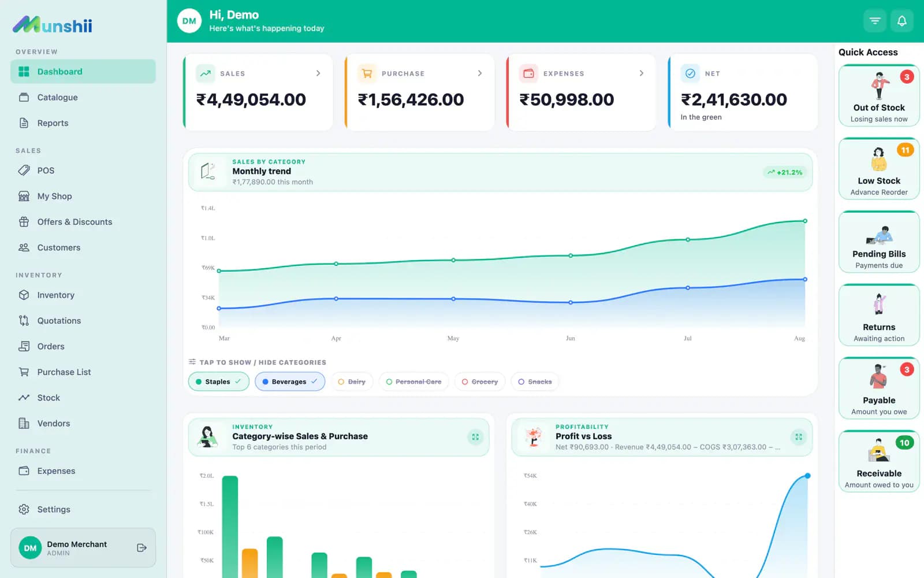Open the Out of Stock quick access card

click(879, 95)
